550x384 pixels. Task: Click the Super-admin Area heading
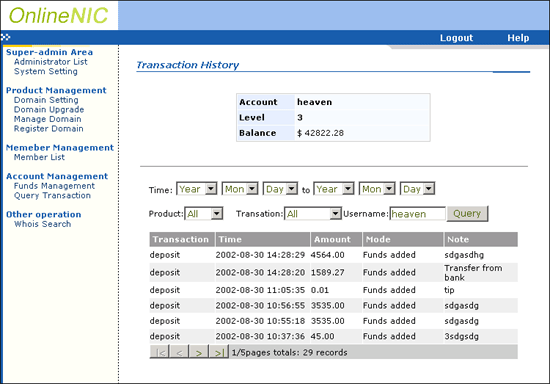(49, 52)
